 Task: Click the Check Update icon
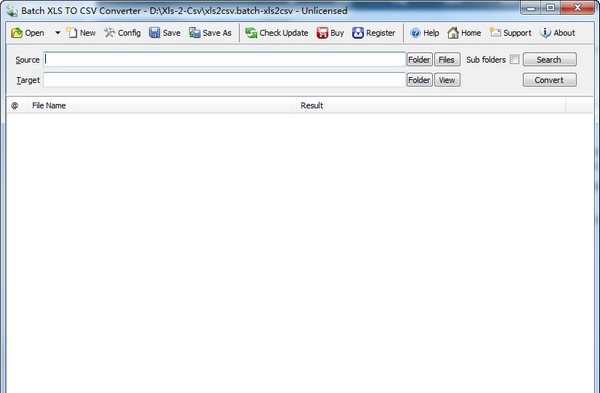pos(251,33)
